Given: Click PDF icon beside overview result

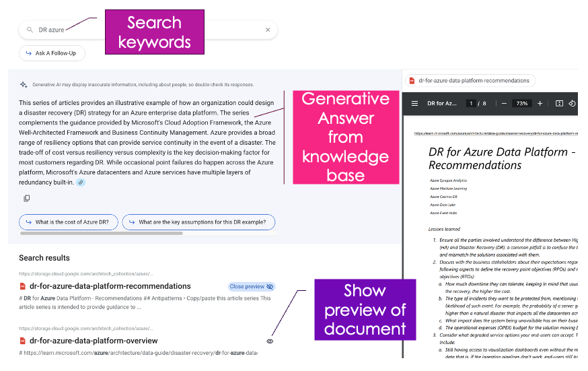Looking at the screenshot, I should [22, 341].
